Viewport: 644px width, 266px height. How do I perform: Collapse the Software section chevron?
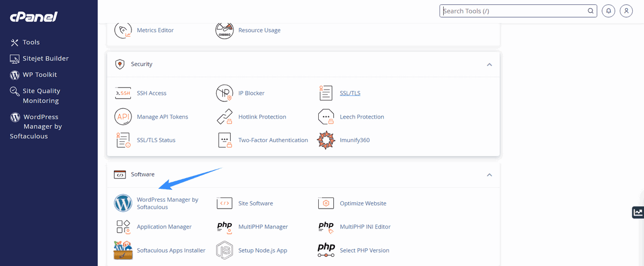pyautogui.click(x=489, y=175)
